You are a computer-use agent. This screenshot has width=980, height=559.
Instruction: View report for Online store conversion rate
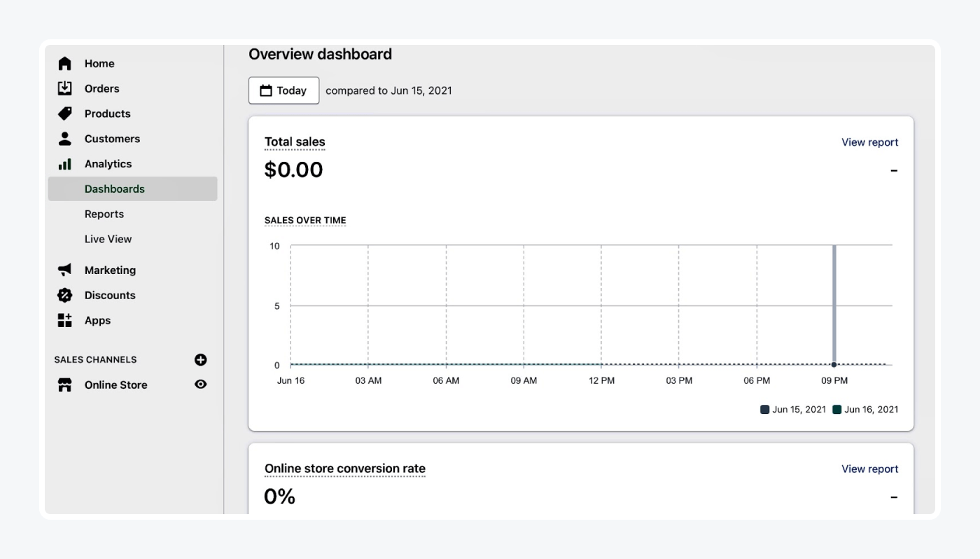click(x=869, y=469)
